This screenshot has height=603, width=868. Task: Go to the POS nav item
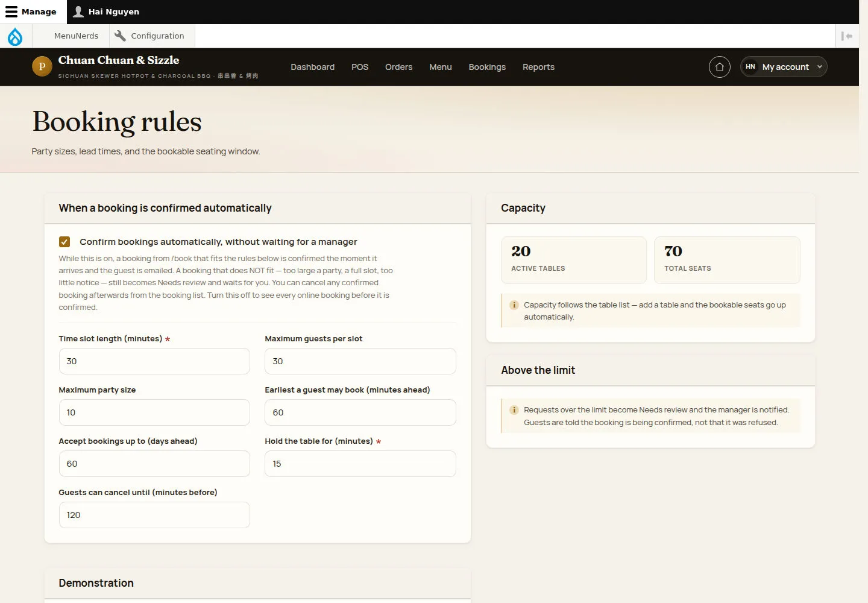[360, 67]
